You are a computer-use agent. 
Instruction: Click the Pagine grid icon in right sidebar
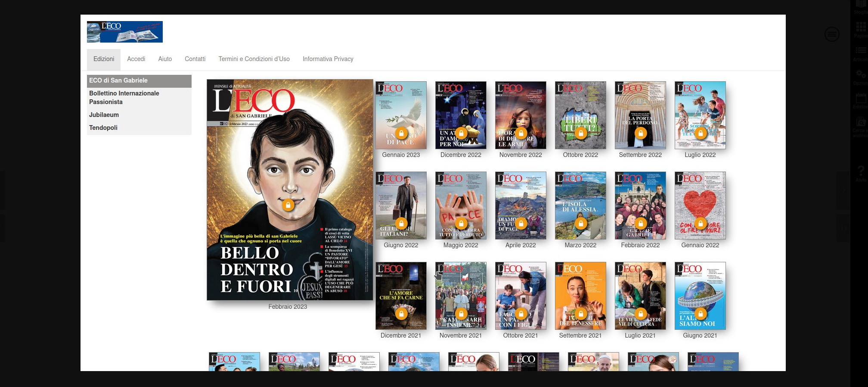[x=861, y=27]
